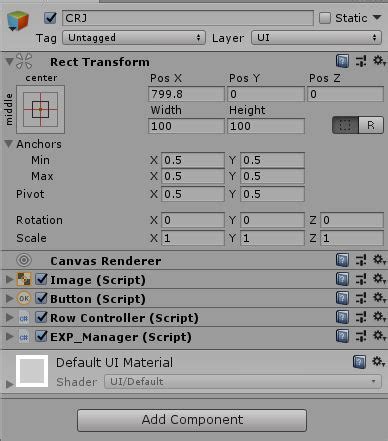The image size is (388, 441).
Task: Open Rect Transform help reference icon
Action: click(x=342, y=61)
